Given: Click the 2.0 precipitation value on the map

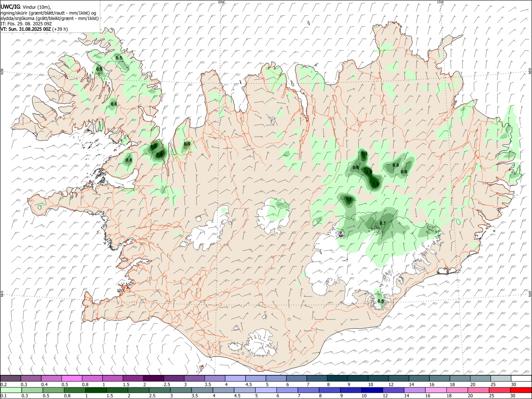Looking at the screenshot, I should pyautogui.click(x=369, y=172).
